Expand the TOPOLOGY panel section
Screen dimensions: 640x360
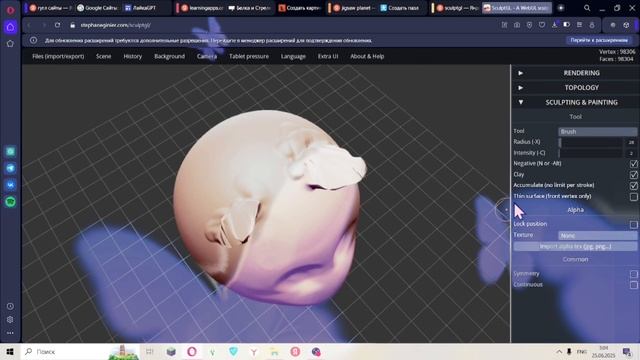(x=576, y=88)
